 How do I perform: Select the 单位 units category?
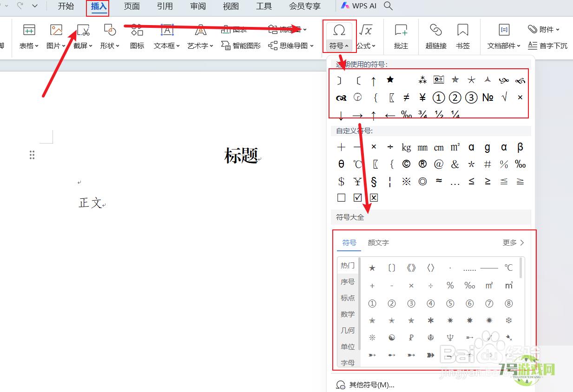tap(348, 346)
